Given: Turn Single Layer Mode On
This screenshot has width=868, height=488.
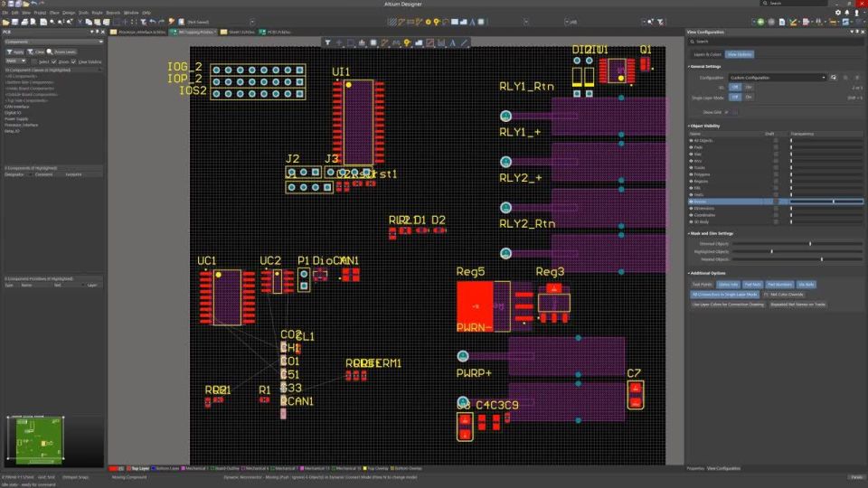Looking at the screenshot, I should tap(749, 97).
